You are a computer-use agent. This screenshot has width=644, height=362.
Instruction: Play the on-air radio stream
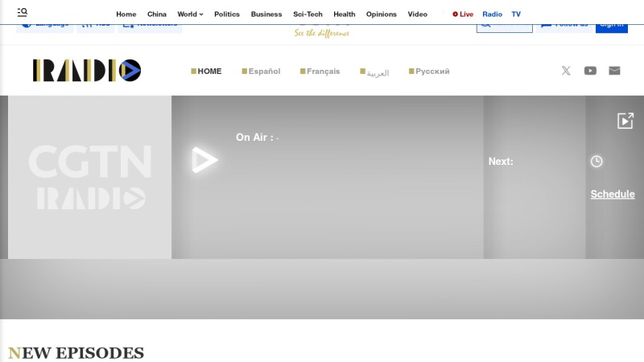point(204,159)
